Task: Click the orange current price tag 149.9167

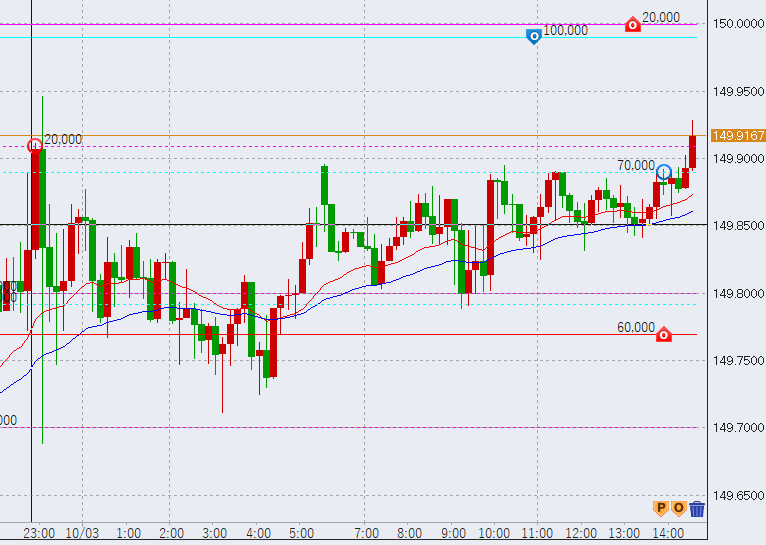Action: click(x=737, y=135)
